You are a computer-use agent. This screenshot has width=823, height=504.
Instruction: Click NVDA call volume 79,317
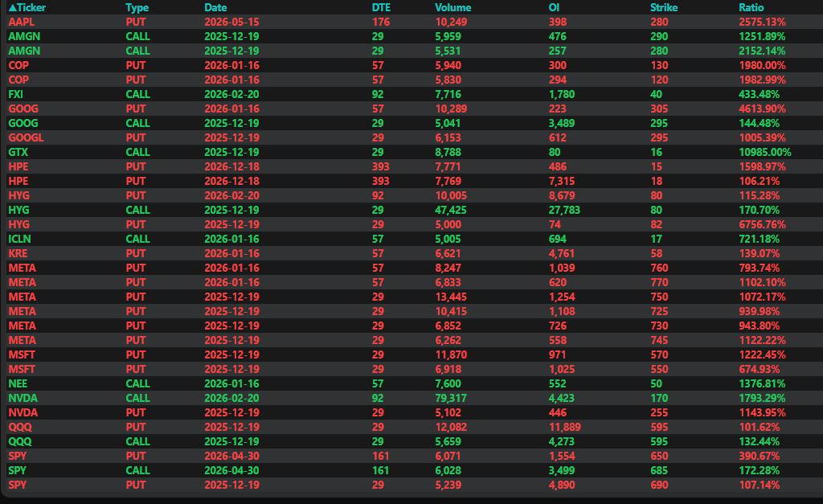click(451, 398)
